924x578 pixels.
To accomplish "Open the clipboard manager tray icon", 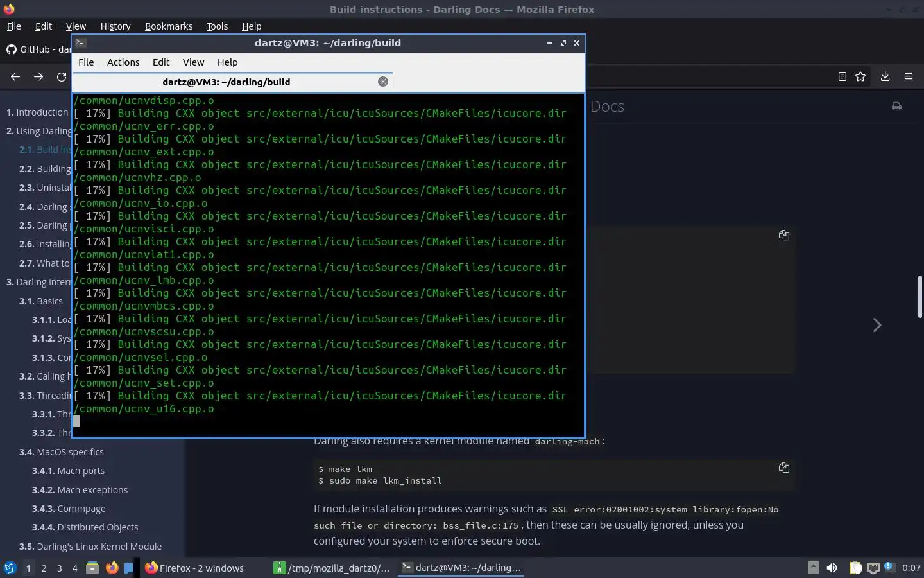I will pos(855,568).
